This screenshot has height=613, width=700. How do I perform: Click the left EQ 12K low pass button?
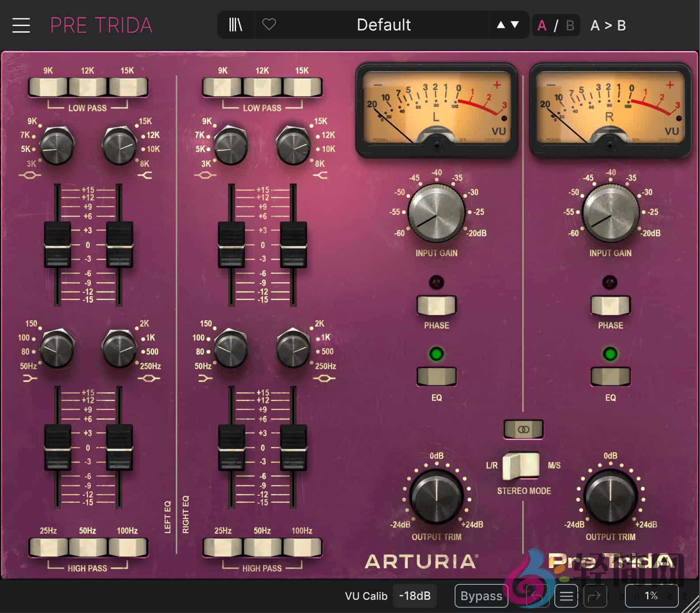point(87,87)
